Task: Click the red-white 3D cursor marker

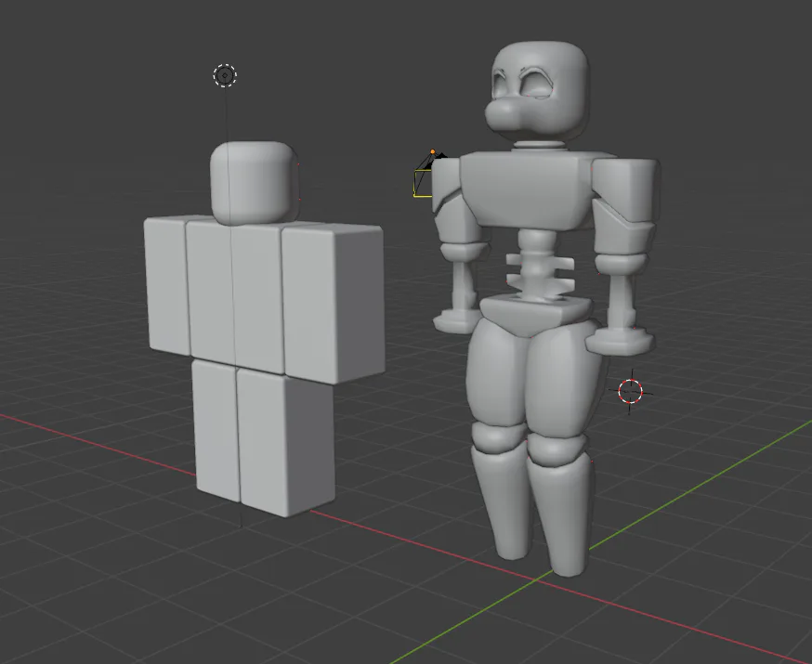Action: pos(630,391)
